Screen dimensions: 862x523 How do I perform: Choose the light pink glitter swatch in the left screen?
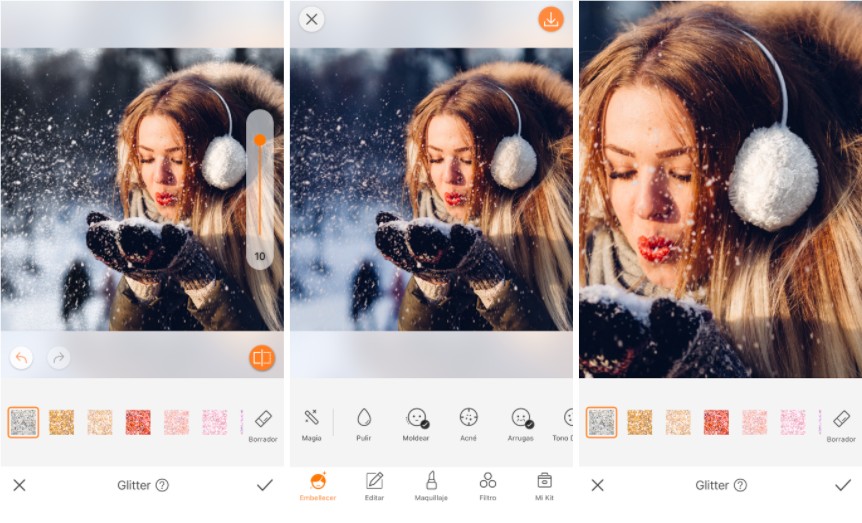point(176,422)
